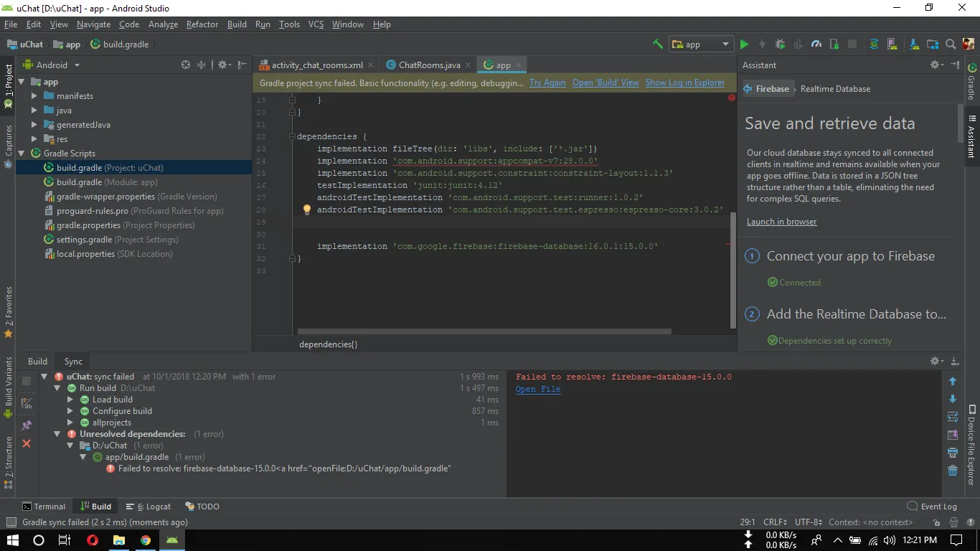Open the AVD Manager icon
Screen dimensions: 980x551
(893, 44)
